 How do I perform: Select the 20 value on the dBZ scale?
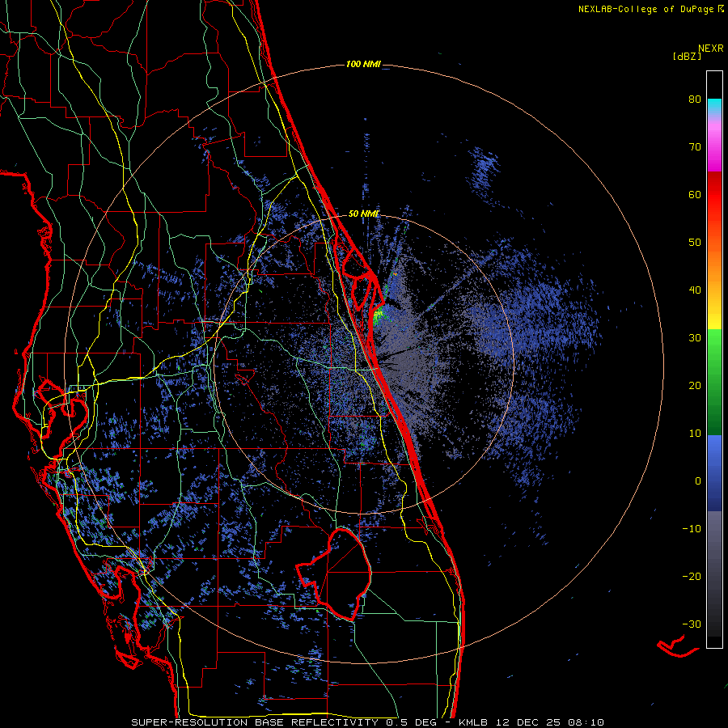click(x=695, y=385)
